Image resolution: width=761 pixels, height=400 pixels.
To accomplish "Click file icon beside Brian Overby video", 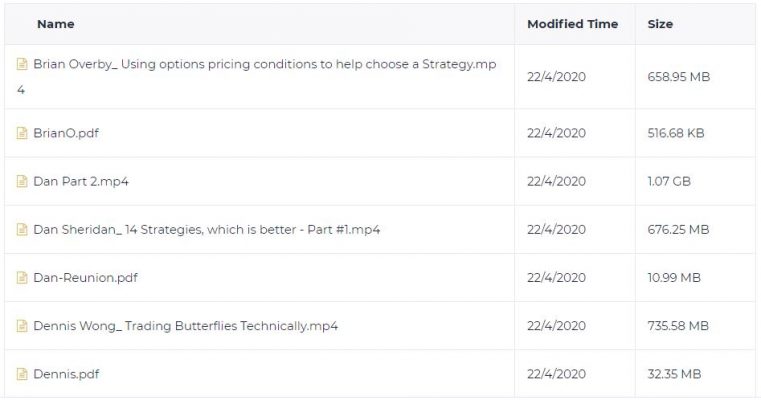I will click(x=22, y=64).
